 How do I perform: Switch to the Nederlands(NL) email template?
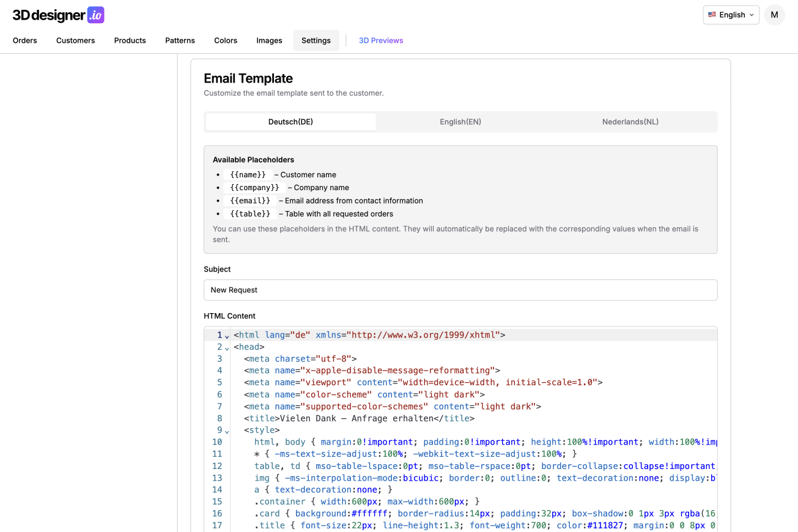[x=630, y=122]
